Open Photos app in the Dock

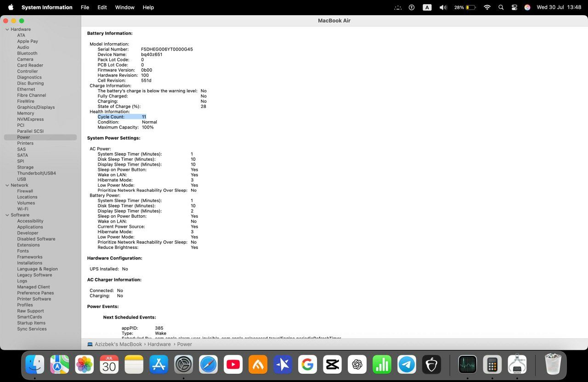point(85,365)
